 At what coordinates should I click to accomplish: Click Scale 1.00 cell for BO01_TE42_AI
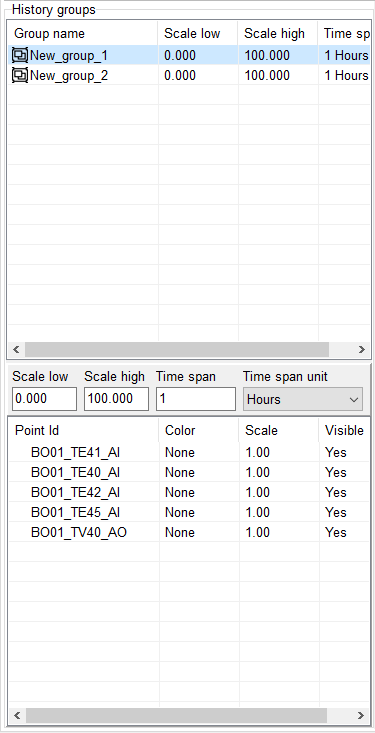[258, 493]
